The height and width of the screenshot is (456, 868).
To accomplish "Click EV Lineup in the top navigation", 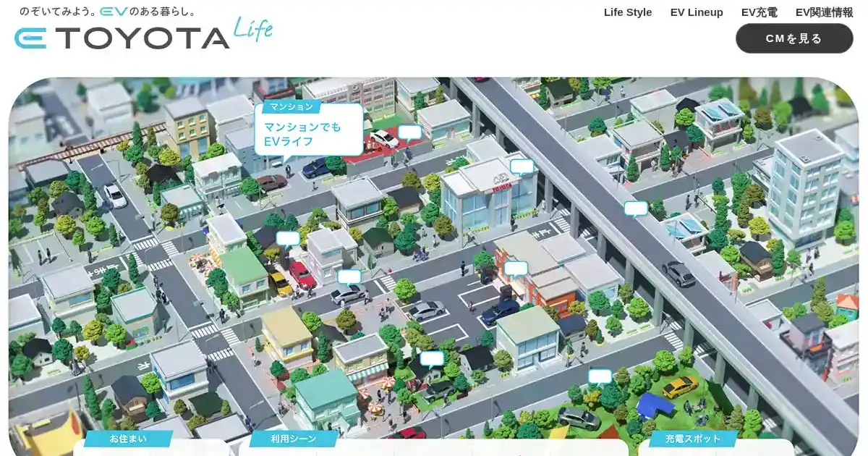I will coord(697,12).
